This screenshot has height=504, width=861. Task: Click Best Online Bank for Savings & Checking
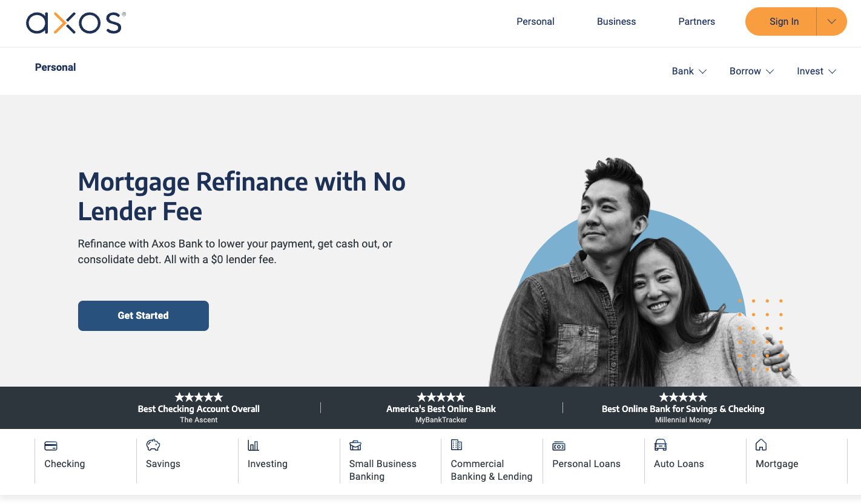pyautogui.click(x=683, y=409)
